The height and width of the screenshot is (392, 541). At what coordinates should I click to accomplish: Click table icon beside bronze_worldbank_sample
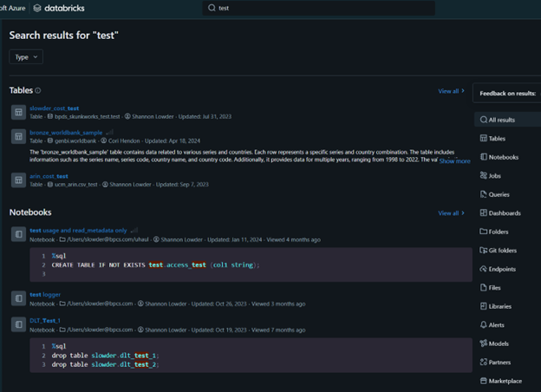tap(18, 137)
